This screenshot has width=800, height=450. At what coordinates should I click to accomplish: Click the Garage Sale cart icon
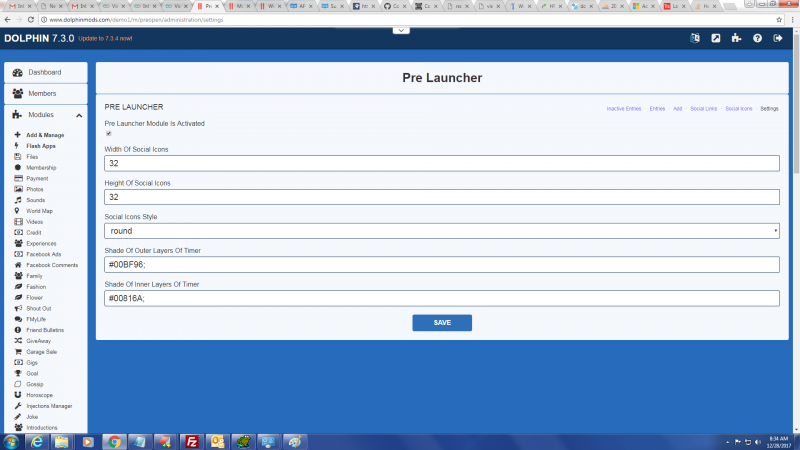point(18,352)
